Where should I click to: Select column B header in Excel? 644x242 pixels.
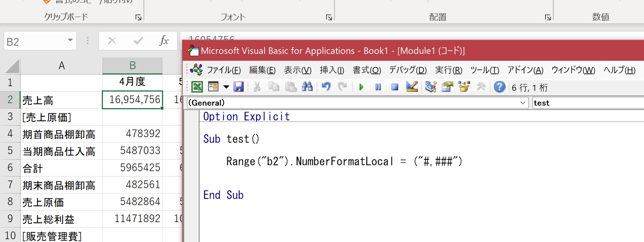(x=132, y=65)
